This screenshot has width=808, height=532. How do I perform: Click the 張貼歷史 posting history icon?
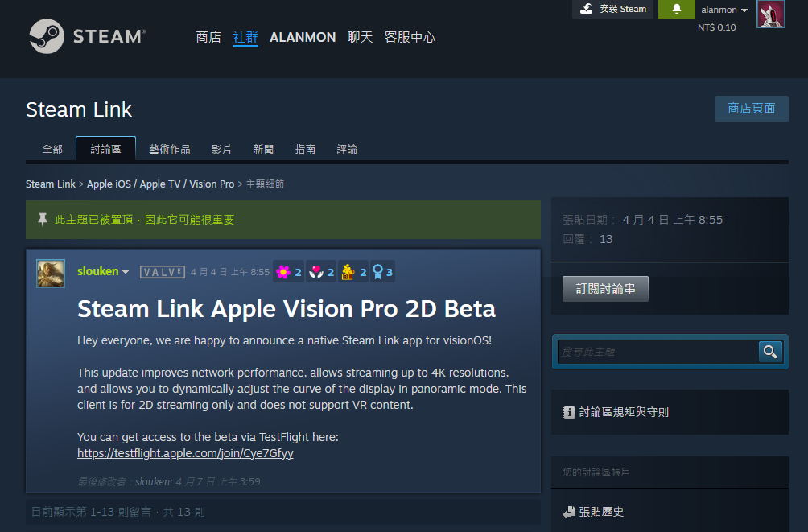pos(569,511)
